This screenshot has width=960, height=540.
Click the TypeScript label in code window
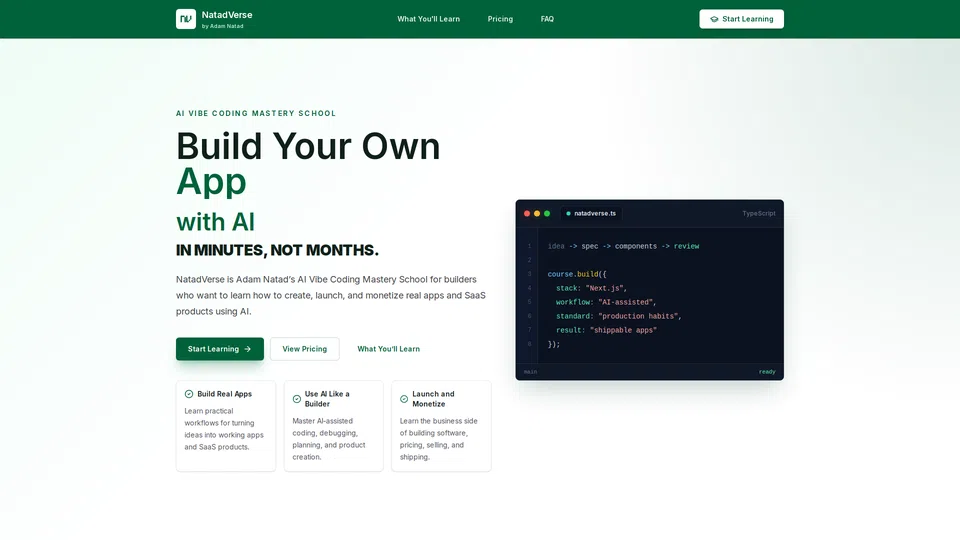(759, 214)
